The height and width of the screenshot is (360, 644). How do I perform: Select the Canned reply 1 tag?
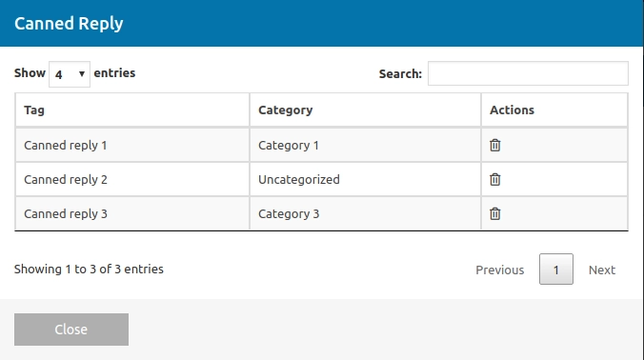click(66, 146)
